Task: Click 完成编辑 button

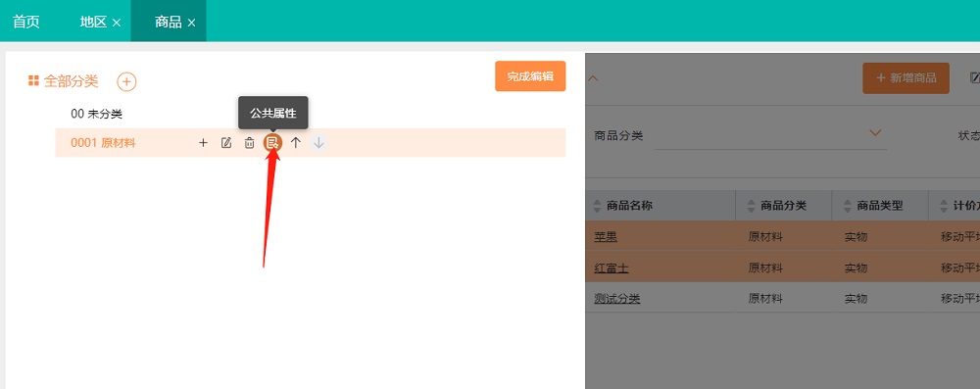Action: (530, 76)
